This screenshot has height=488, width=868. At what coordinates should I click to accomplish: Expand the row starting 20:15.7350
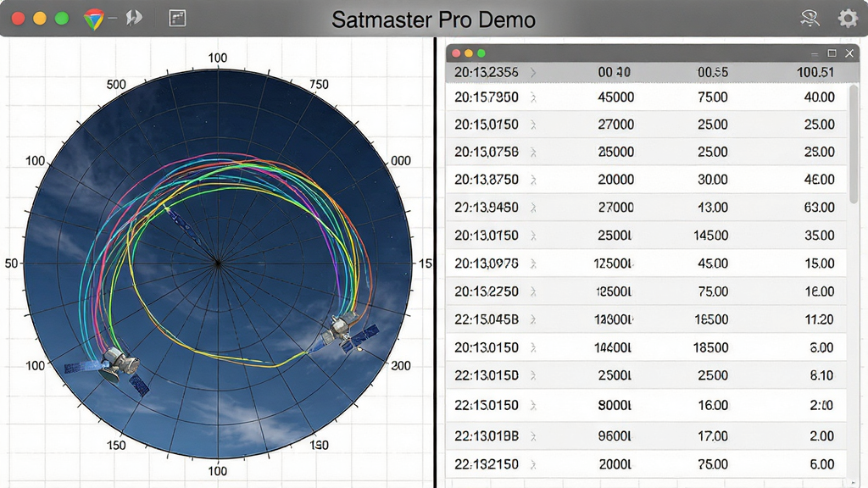coord(533,97)
